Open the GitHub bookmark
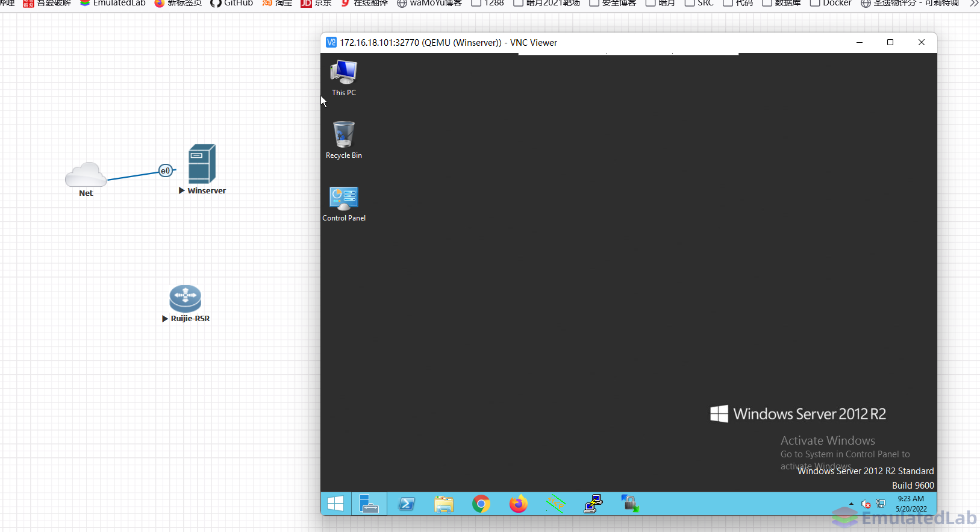Image resolution: width=980 pixels, height=532 pixels. pyautogui.click(x=231, y=3)
